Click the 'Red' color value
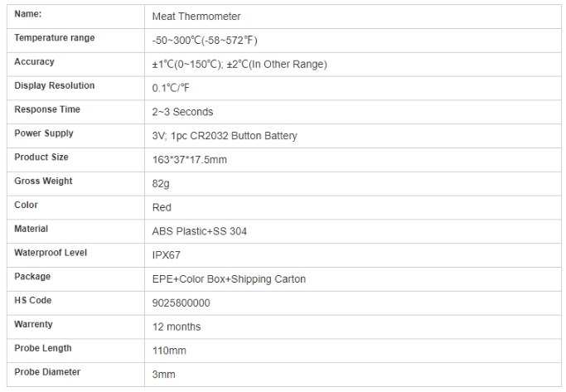566x392 pixels. [162, 208]
